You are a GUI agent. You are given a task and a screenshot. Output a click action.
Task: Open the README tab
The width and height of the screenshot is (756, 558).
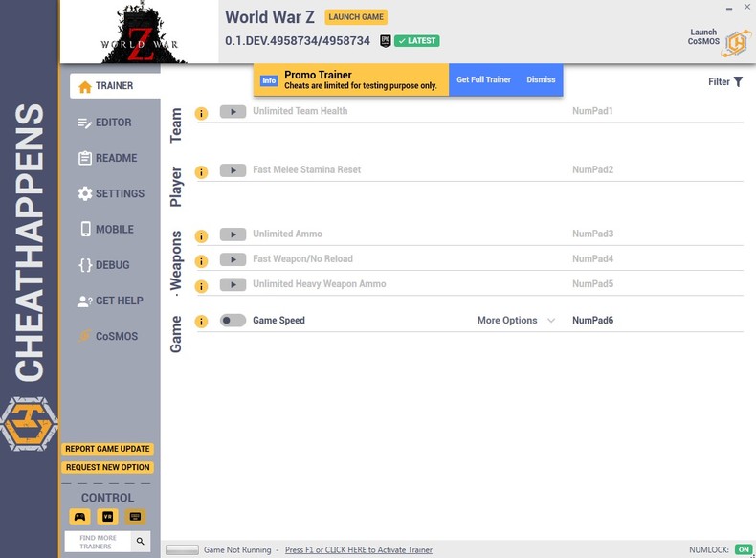(107, 158)
